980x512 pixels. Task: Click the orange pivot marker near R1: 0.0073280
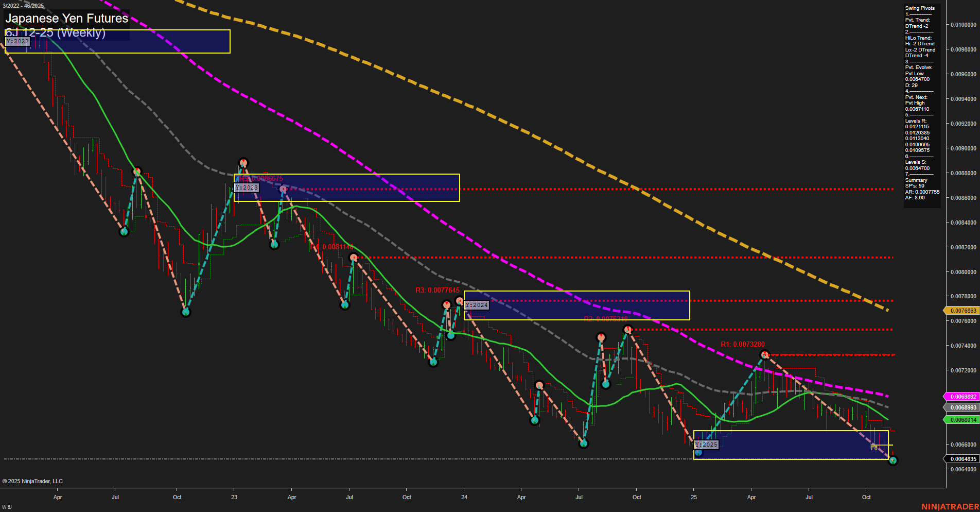(x=765, y=354)
